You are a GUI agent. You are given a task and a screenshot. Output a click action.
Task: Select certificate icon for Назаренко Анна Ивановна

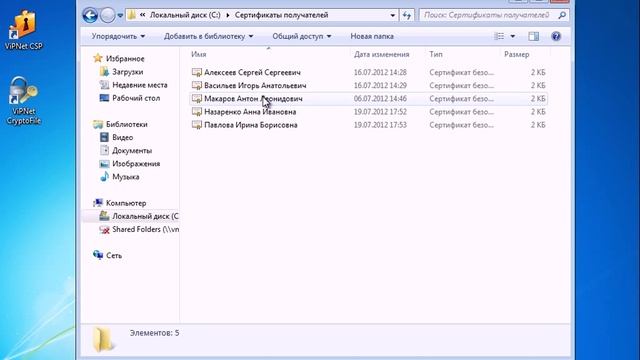click(197, 111)
